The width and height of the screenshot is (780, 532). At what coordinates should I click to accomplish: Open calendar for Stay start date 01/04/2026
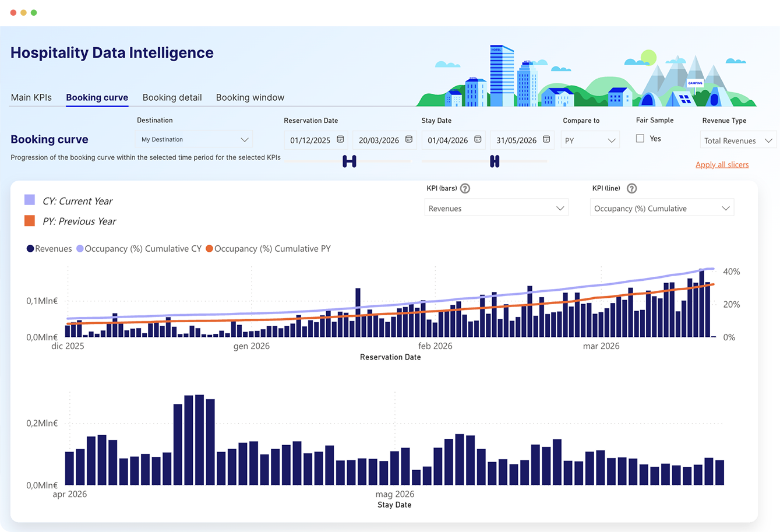[478, 140]
